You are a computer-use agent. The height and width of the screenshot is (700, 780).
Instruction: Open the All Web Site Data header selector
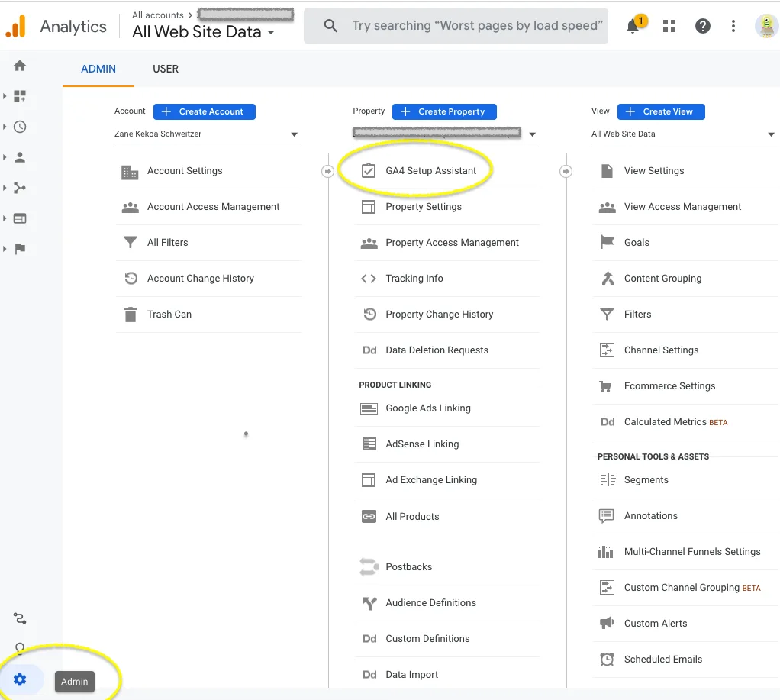tap(204, 32)
